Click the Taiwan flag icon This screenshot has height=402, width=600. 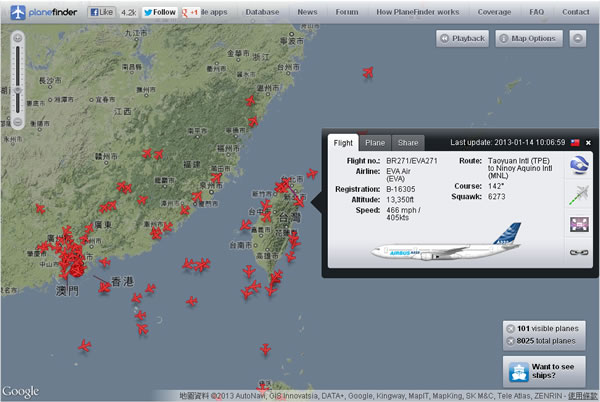point(575,143)
